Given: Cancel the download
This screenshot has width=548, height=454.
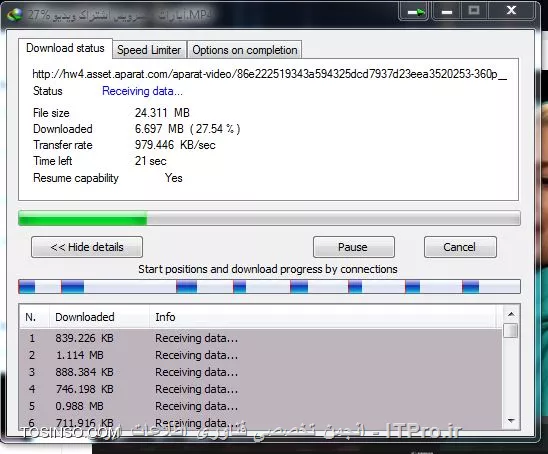Looking at the screenshot, I should tap(460, 247).
